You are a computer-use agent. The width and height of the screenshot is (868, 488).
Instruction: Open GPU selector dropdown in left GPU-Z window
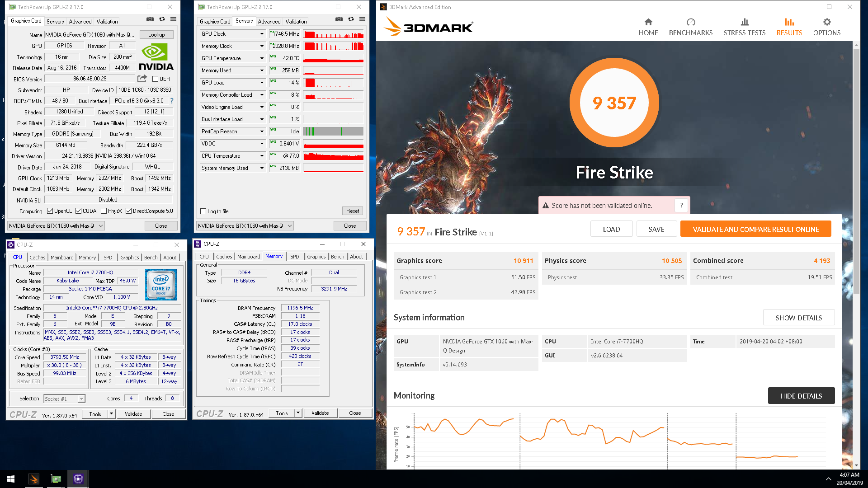tap(57, 226)
